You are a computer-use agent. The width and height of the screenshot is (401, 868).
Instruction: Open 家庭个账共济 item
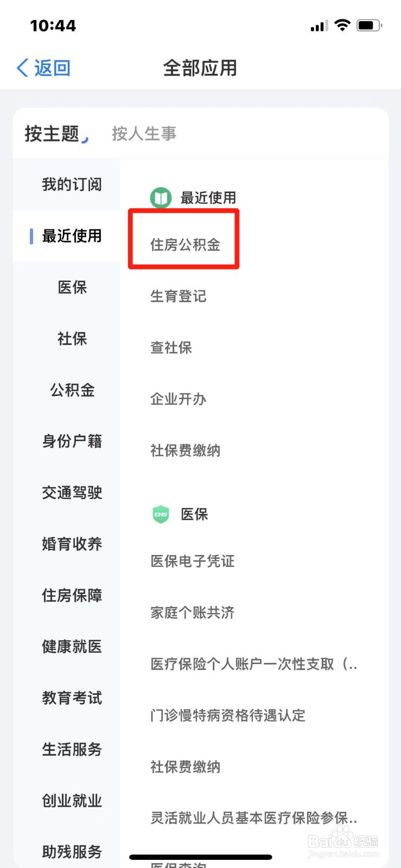point(193,612)
